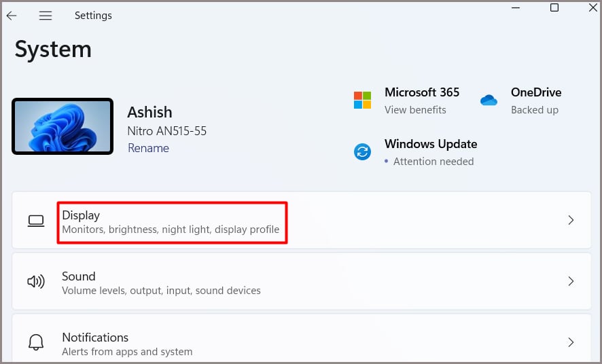Click the Windows Update sync icon

(x=362, y=152)
